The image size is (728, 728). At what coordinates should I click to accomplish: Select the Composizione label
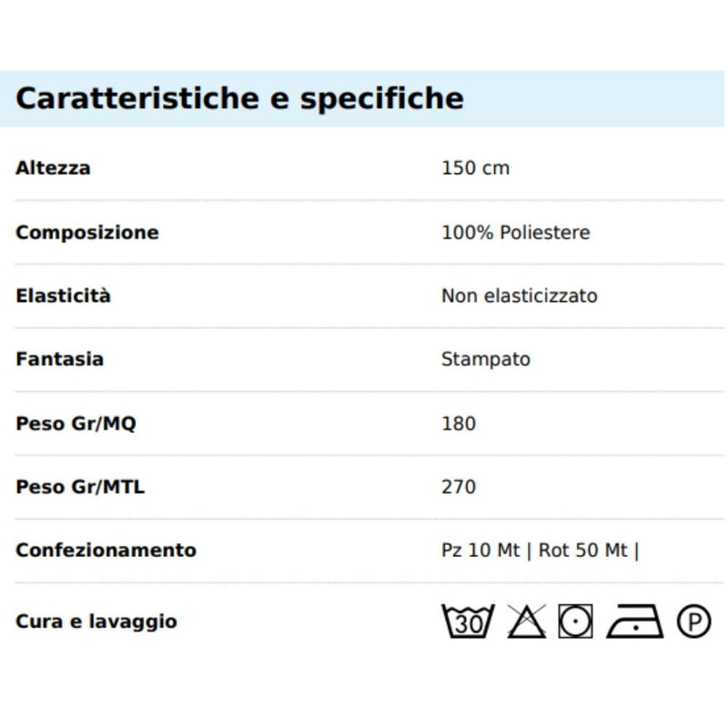[87, 232]
